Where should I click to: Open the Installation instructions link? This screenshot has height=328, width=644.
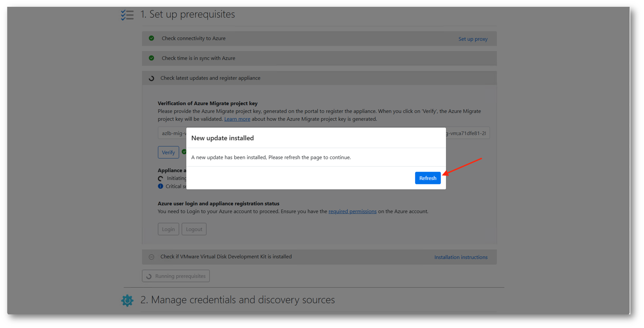click(461, 257)
